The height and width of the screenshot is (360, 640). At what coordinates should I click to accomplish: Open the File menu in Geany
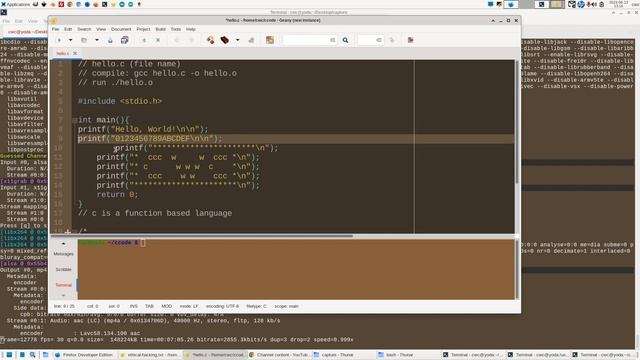pos(56,29)
